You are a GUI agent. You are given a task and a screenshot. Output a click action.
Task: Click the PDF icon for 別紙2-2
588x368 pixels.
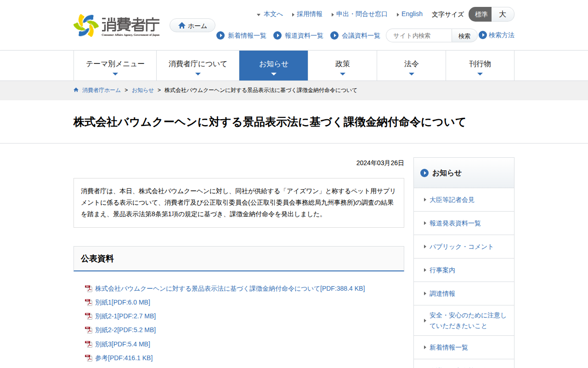coord(89,330)
